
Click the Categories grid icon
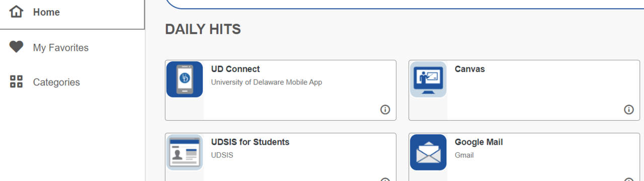pos(17,82)
